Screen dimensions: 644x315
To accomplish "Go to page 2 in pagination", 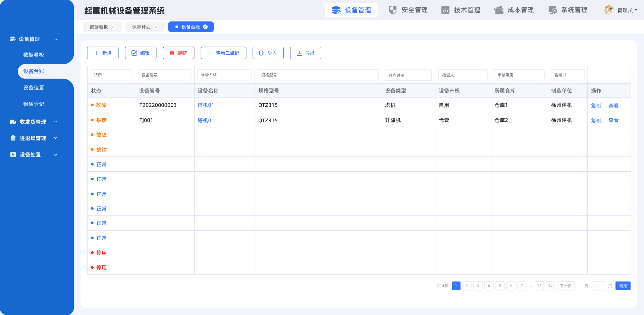I will tap(467, 286).
